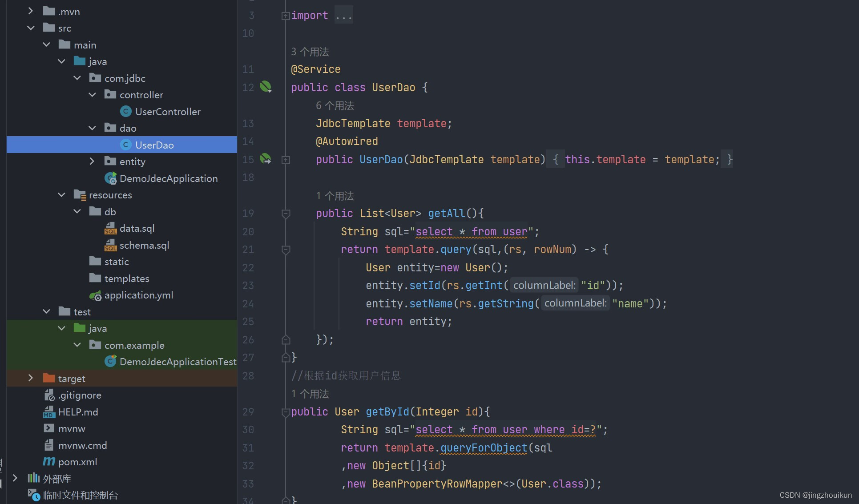
Task: Open the data.sql file
Action: (x=137, y=228)
